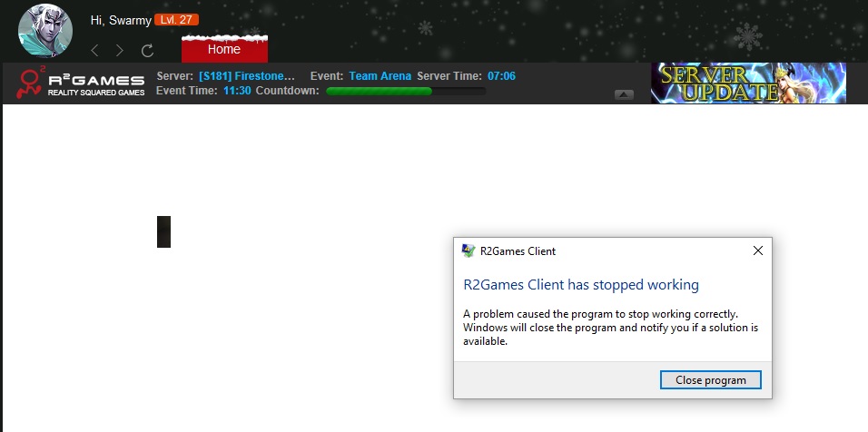868x432 pixels.
Task: Click the R2Games logo
Action: coord(82,83)
